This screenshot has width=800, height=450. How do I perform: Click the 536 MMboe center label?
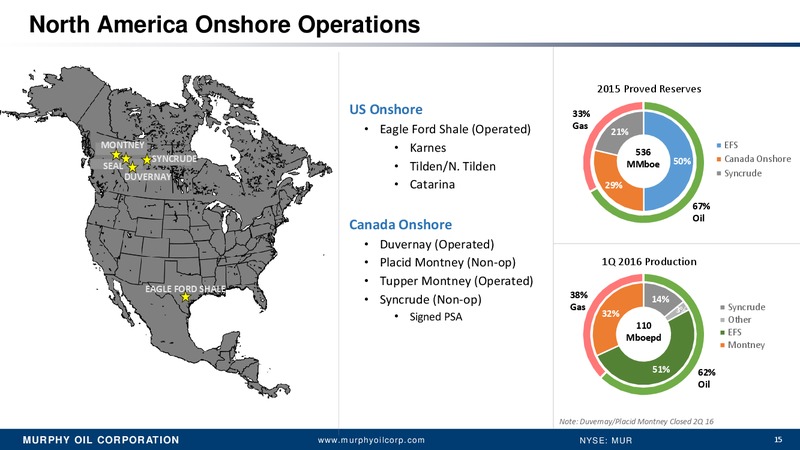tap(643, 158)
